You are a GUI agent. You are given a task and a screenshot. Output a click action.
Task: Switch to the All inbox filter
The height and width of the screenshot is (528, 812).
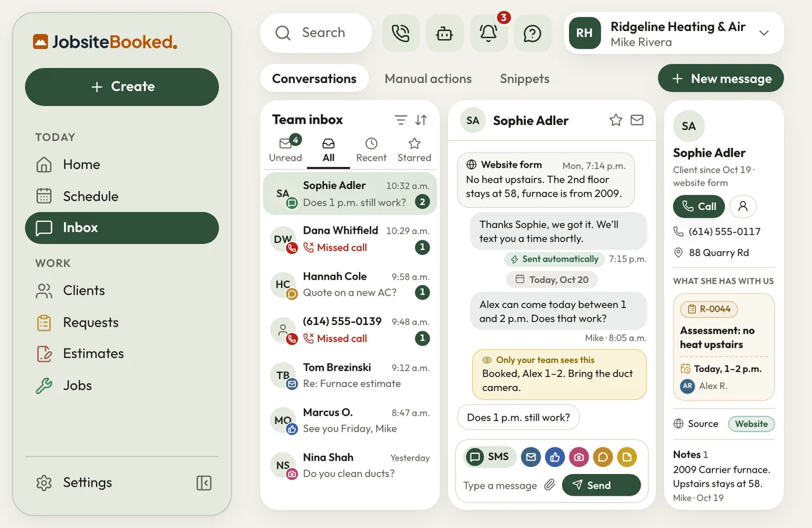coord(329,150)
